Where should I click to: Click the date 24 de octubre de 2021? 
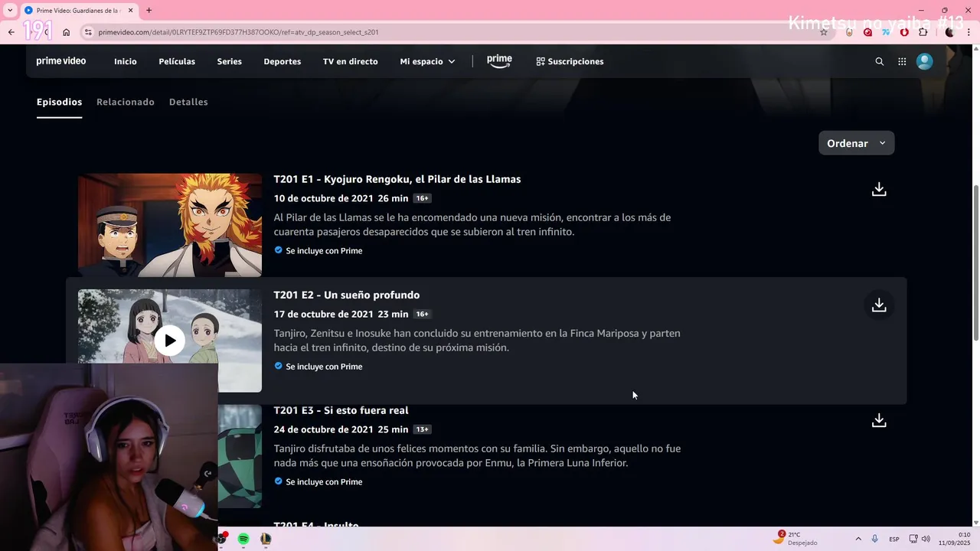click(323, 429)
